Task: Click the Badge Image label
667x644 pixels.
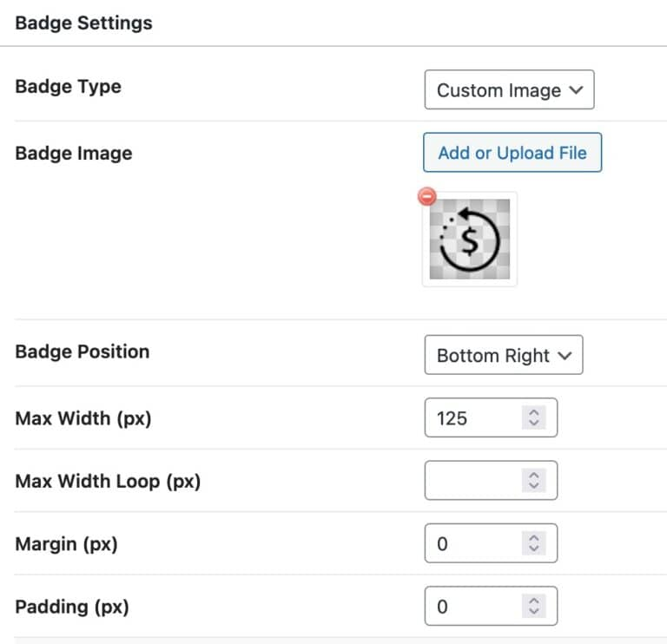Action: pyautogui.click(x=74, y=154)
